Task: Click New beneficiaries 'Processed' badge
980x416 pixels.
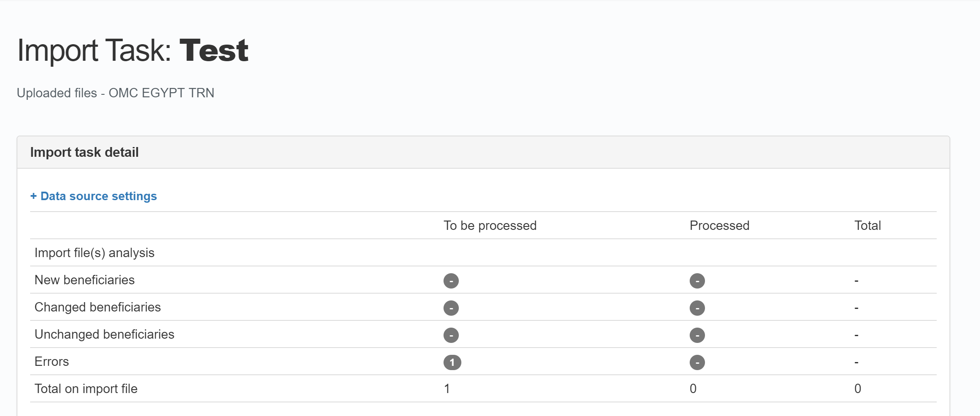Action: pos(697,281)
